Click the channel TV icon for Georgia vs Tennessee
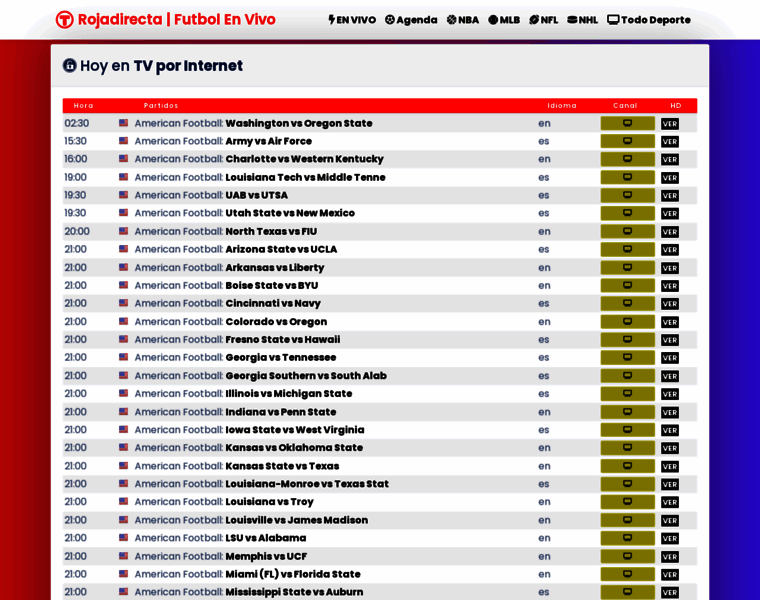Image resolution: width=760 pixels, height=600 pixels. pyautogui.click(x=627, y=358)
